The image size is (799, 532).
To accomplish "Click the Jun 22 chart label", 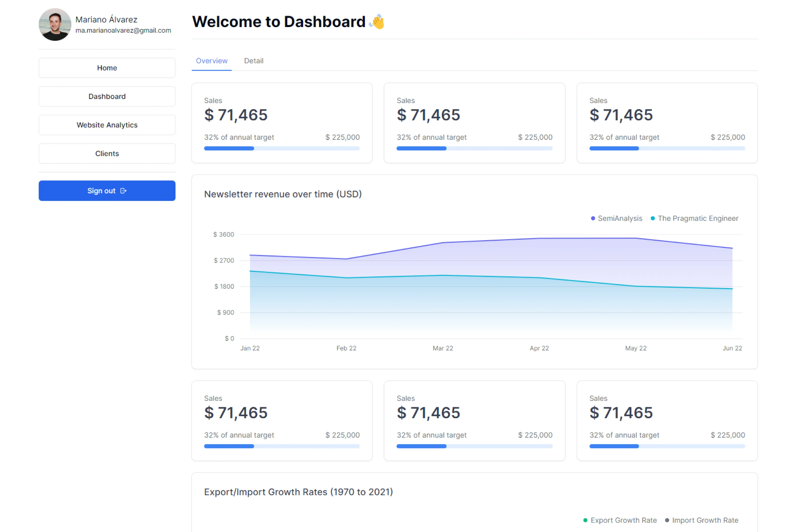I will [732, 348].
